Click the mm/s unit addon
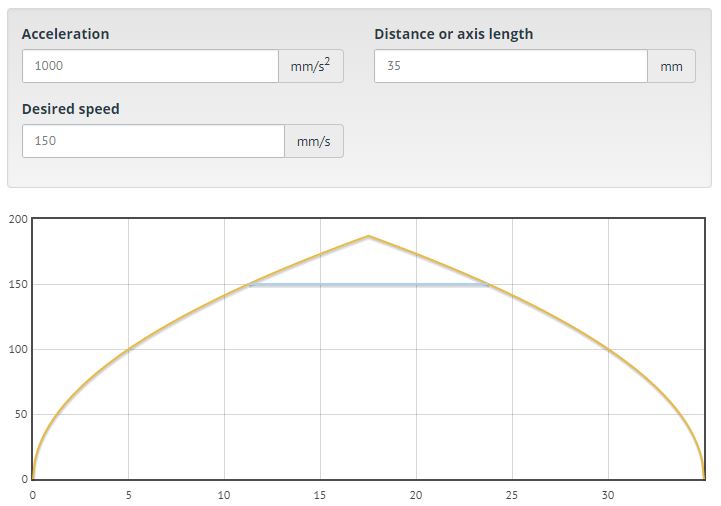Image resolution: width=721 pixels, height=506 pixels. click(313, 141)
